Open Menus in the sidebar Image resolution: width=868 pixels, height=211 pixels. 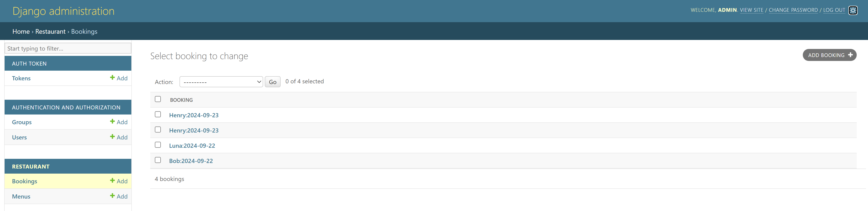(x=21, y=196)
